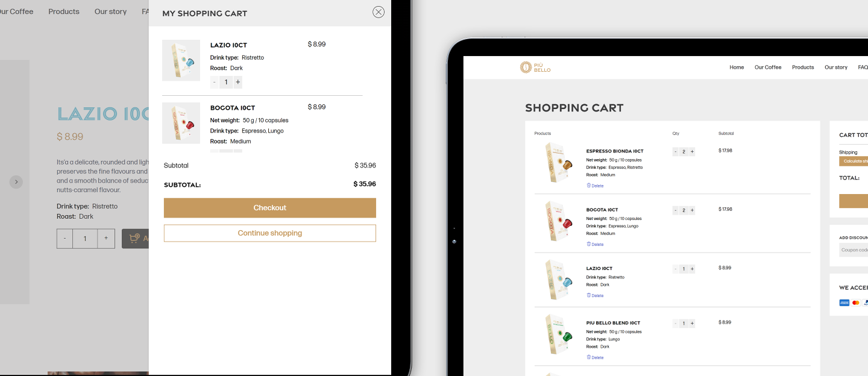Increase Lazio quantity in the cart drawer
868x376 pixels.
pos(237,82)
